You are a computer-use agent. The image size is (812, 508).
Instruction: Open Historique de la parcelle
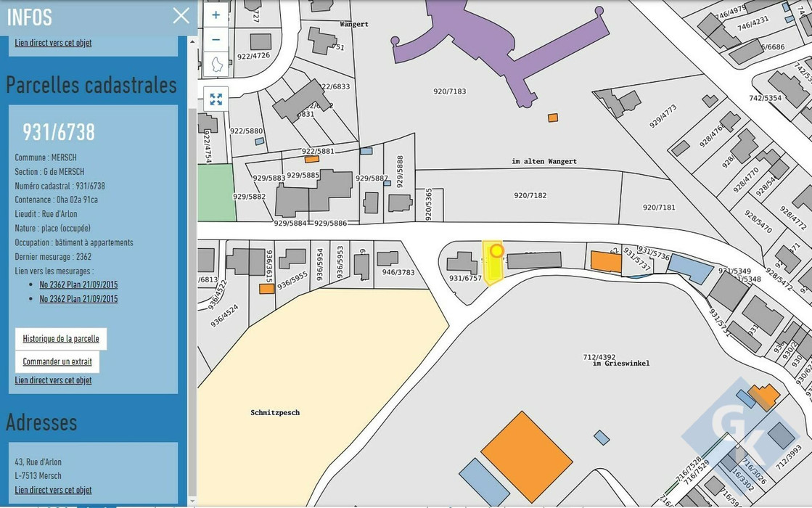click(61, 339)
